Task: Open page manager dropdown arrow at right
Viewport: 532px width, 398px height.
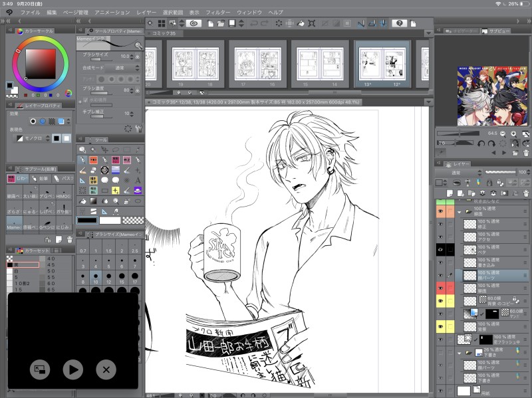Action: point(428,34)
